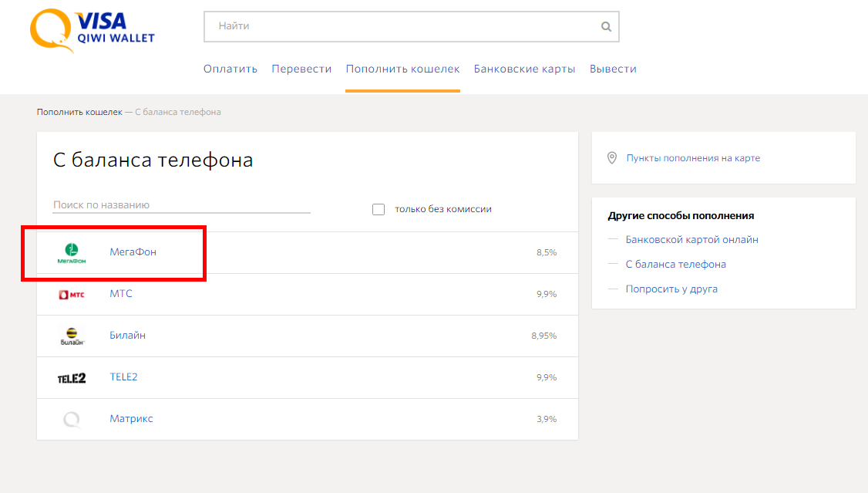Click the MTS operator logo
The width and height of the screenshot is (868, 493).
coord(72,295)
